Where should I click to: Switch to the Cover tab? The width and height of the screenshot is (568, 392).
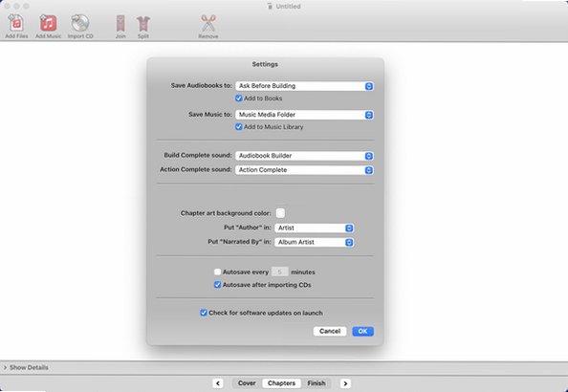pyautogui.click(x=247, y=383)
